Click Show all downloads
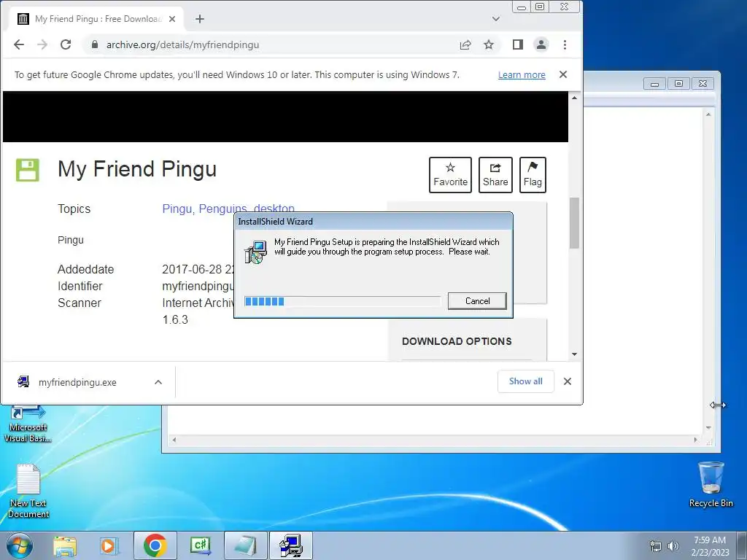Viewport: 747px width, 560px height. click(x=525, y=381)
